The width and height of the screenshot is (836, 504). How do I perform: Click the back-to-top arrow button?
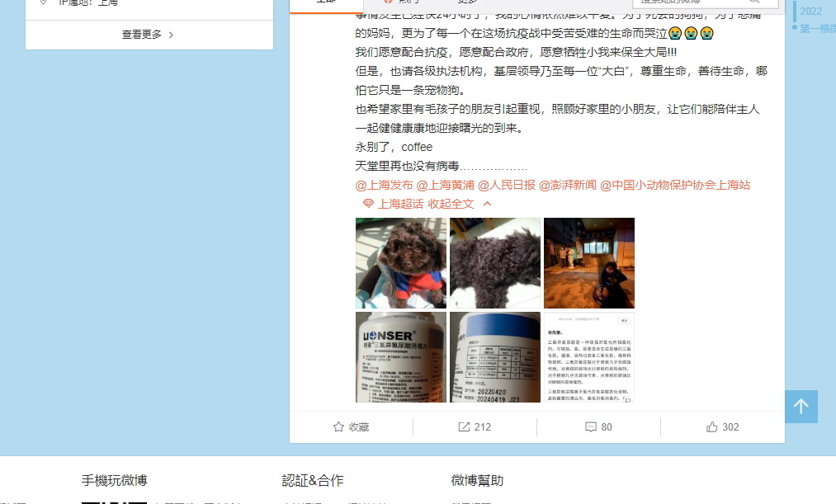801,407
